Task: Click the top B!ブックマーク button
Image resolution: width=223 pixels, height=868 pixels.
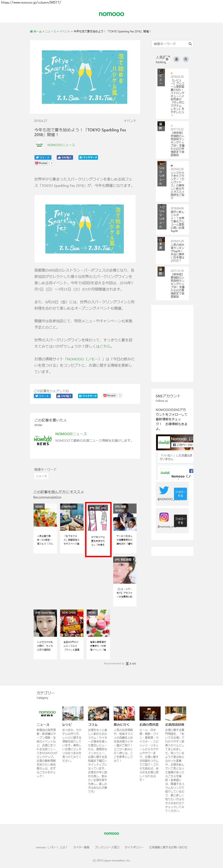Action: click(x=88, y=157)
